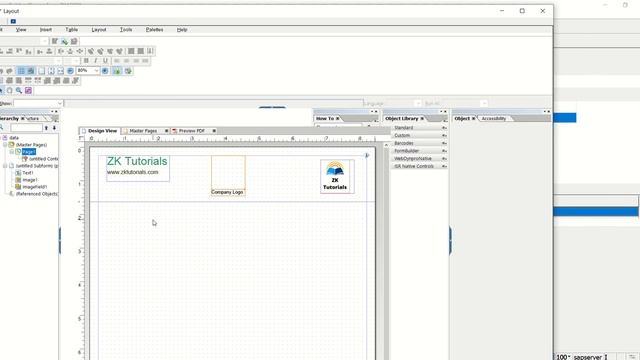The image size is (640, 360).
Task: Open the Help menu
Action: click(182, 30)
